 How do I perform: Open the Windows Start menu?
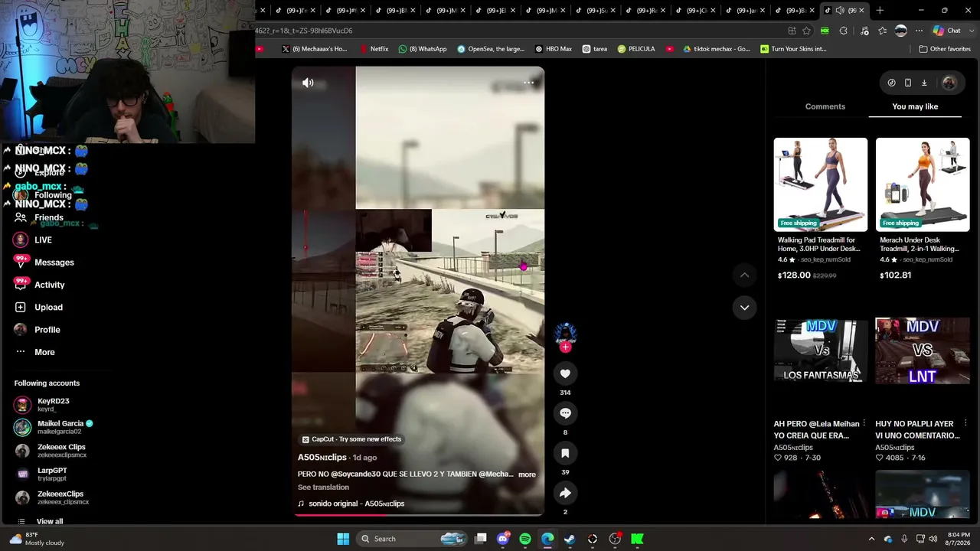(343, 539)
